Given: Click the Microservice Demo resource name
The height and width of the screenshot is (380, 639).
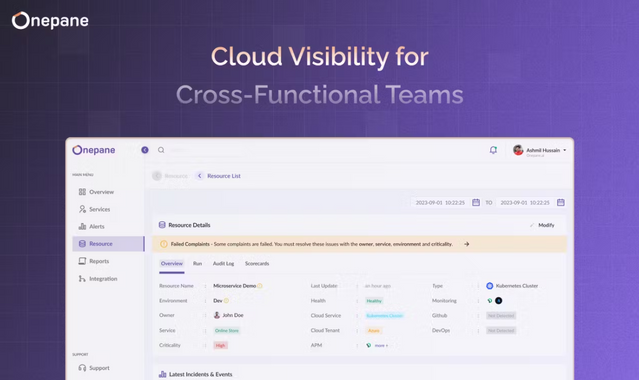Looking at the screenshot, I should pyautogui.click(x=235, y=286).
